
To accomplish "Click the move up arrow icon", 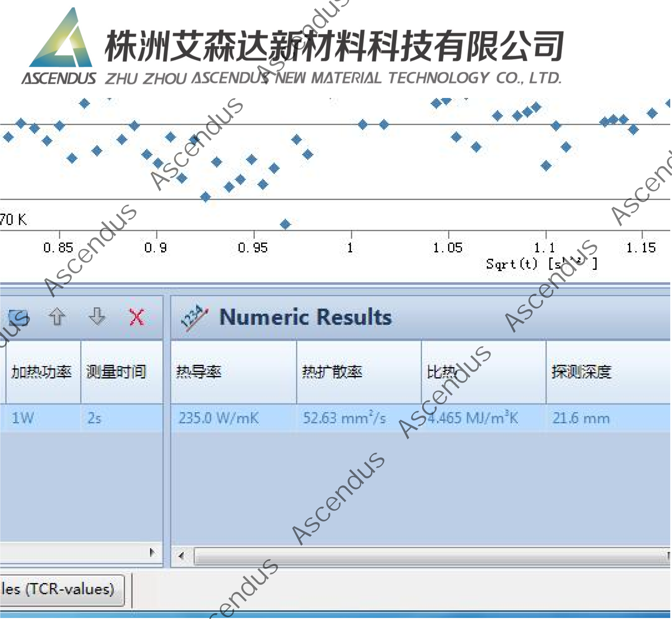I will (x=57, y=316).
